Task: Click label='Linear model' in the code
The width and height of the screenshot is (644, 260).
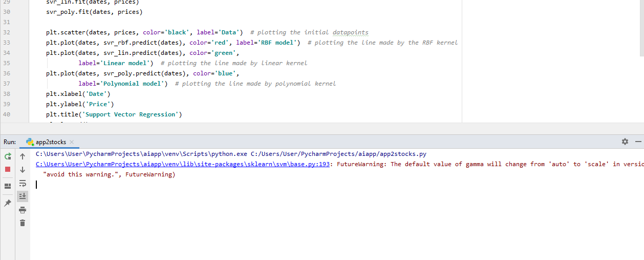Action: click(x=116, y=63)
